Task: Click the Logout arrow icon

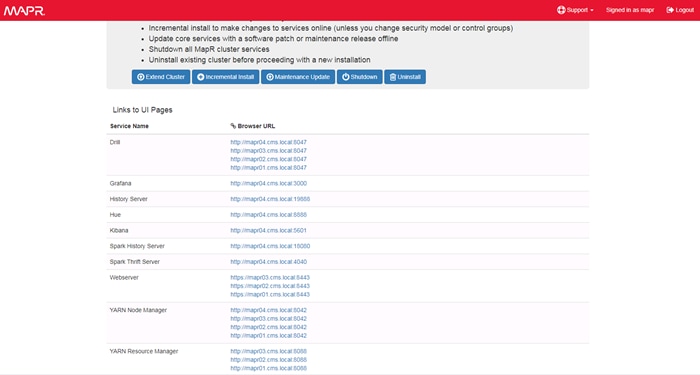Action: 670,10
